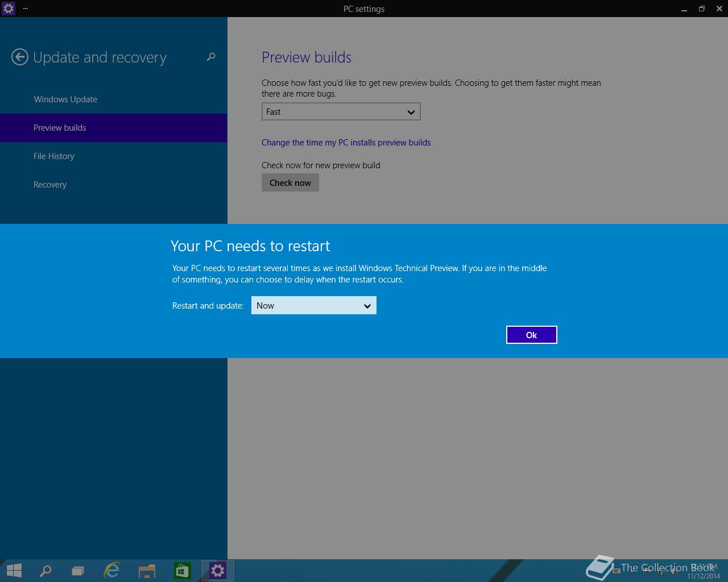Viewport: 728px width, 582px height.
Task: Launch Internet Explorer from the taskbar
Action: click(x=112, y=570)
